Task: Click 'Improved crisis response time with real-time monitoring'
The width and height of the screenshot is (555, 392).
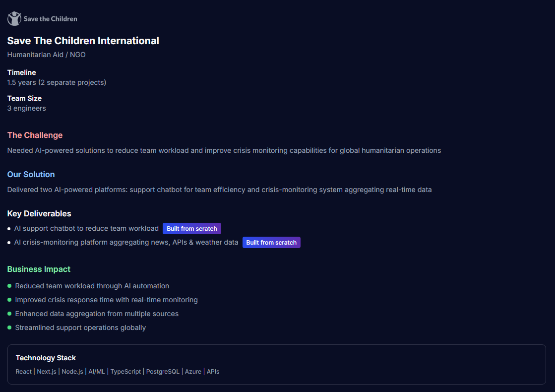Action: (106, 300)
